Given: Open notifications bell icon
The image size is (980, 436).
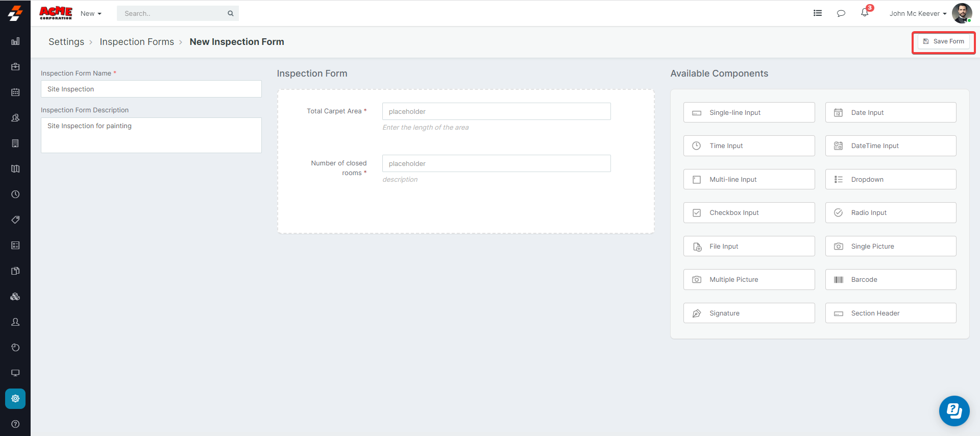Looking at the screenshot, I should point(865,13).
